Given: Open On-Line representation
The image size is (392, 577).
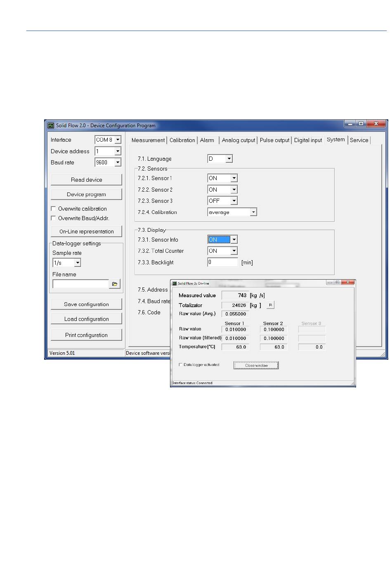Looking at the screenshot, I should click(x=86, y=231).
